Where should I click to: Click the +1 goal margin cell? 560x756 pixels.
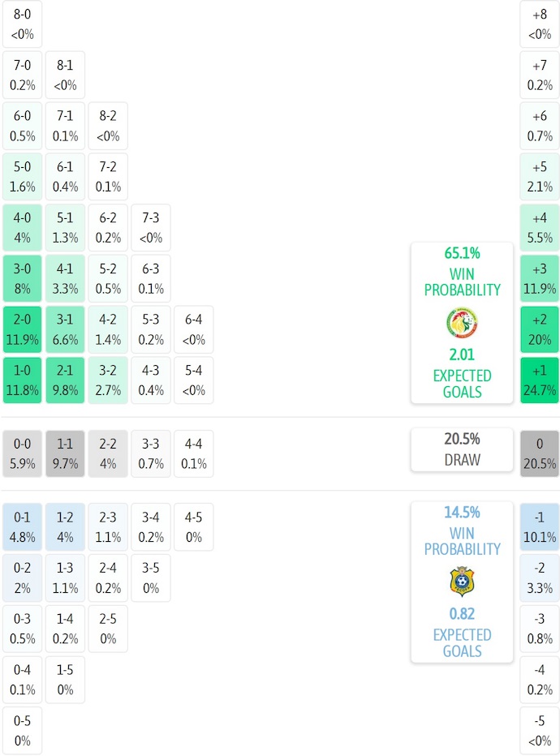click(x=540, y=380)
